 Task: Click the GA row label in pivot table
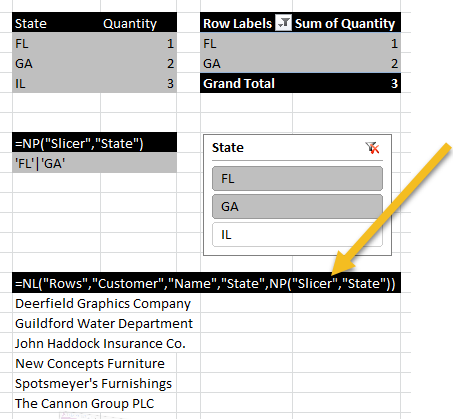pos(246,63)
